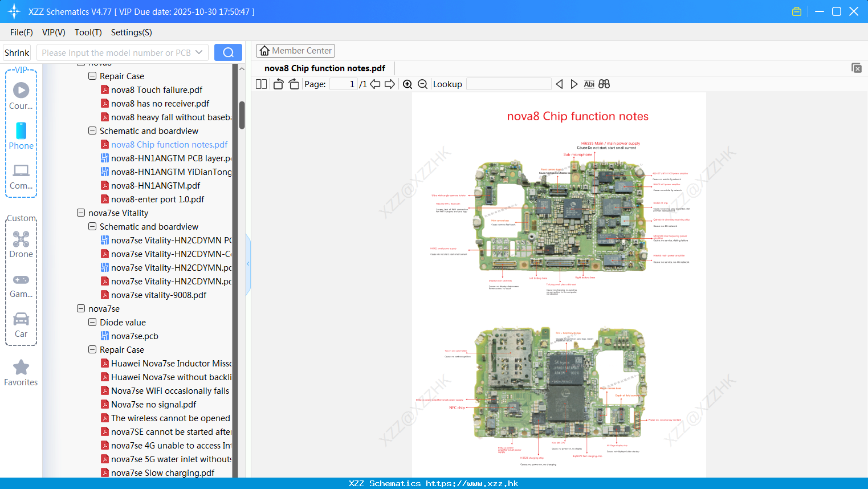This screenshot has height=489, width=868.
Task: Toggle the two-page split view icon
Action: pyautogui.click(x=261, y=84)
